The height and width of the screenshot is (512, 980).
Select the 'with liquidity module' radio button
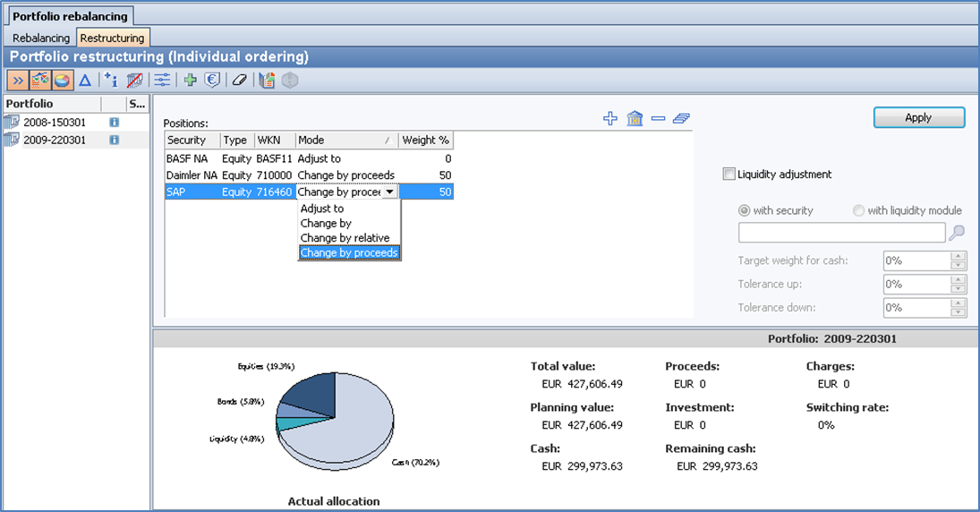(859, 210)
